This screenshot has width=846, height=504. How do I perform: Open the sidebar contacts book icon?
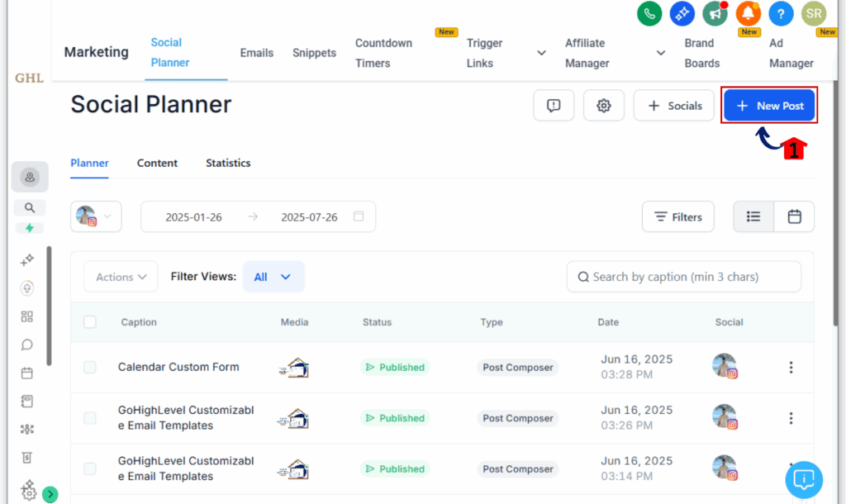tap(27, 401)
